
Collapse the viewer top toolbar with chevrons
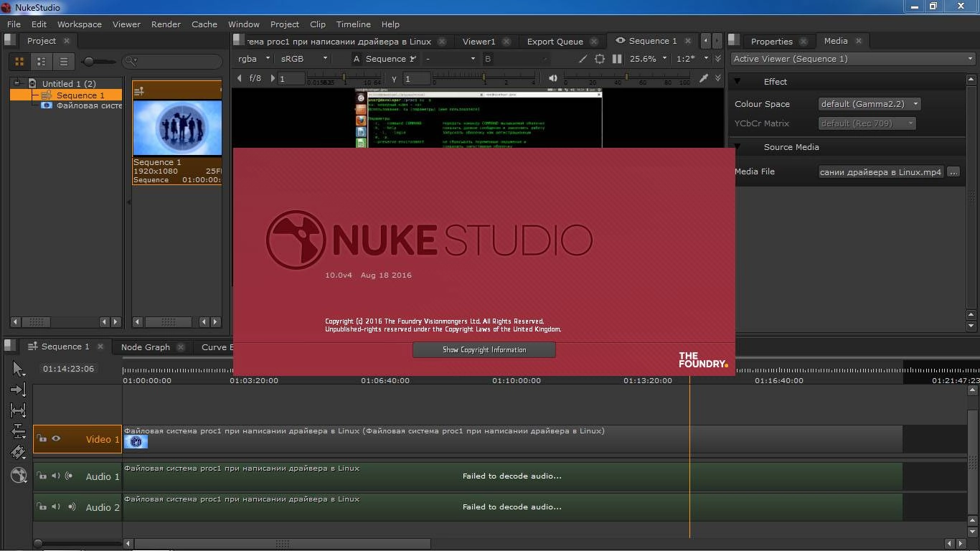click(718, 59)
